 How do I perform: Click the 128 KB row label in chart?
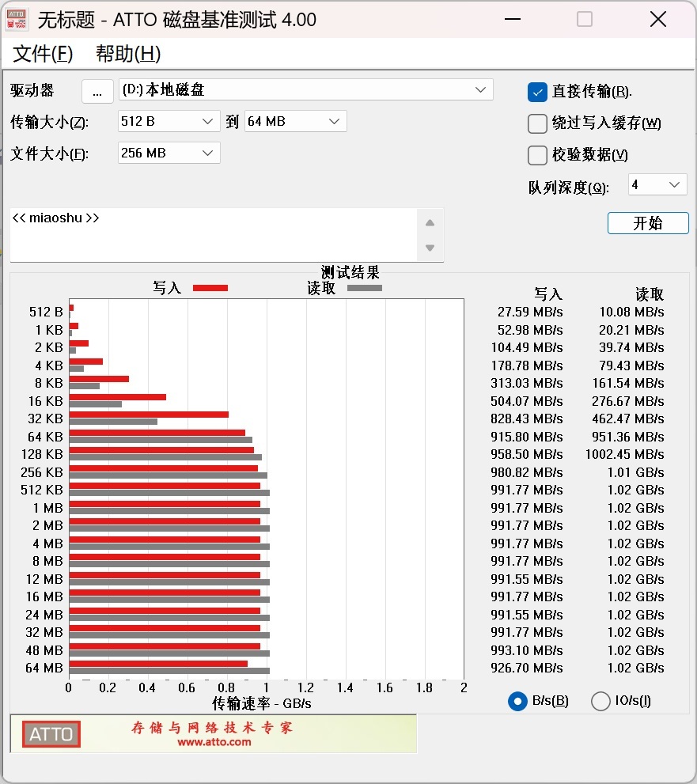point(42,455)
